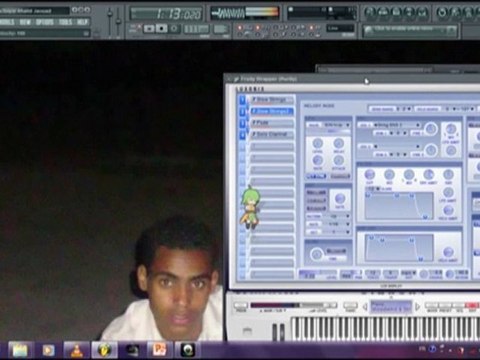Image resolution: width=480 pixels, height=360 pixels.
Task: Click the filter envelope graph in Purity
Action: point(399,206)
